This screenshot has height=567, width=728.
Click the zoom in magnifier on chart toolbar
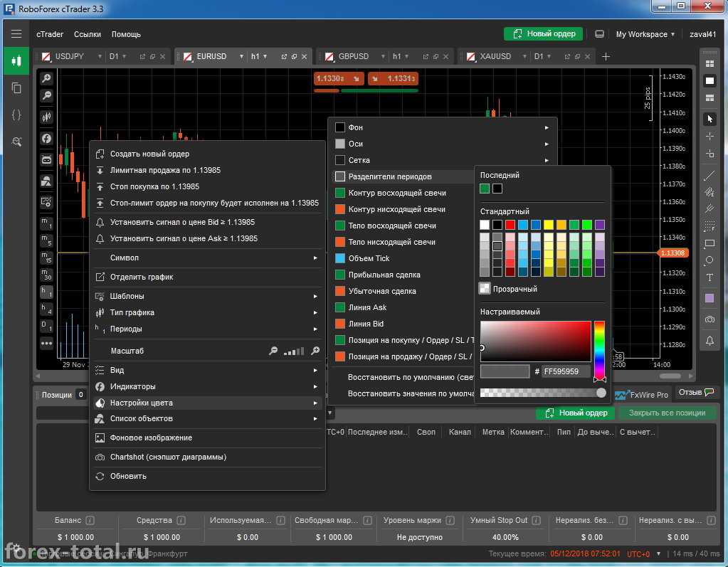pyautogui.click(x=46, y=78)
